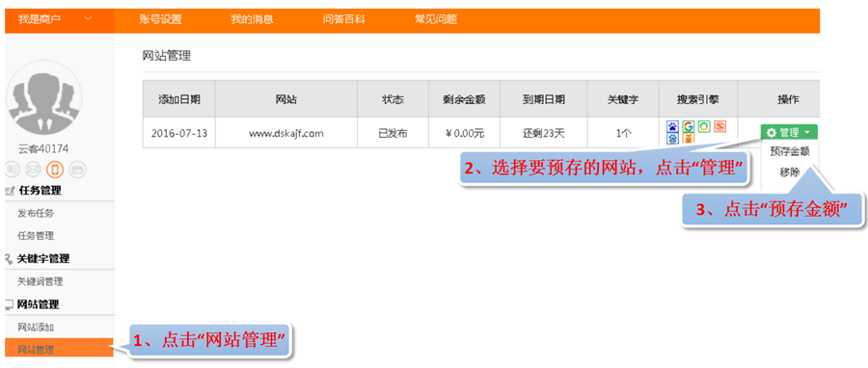This screenshot has width=868, height=368.
Task: Click the green 360 search engine icon
Action: (704, 126)
